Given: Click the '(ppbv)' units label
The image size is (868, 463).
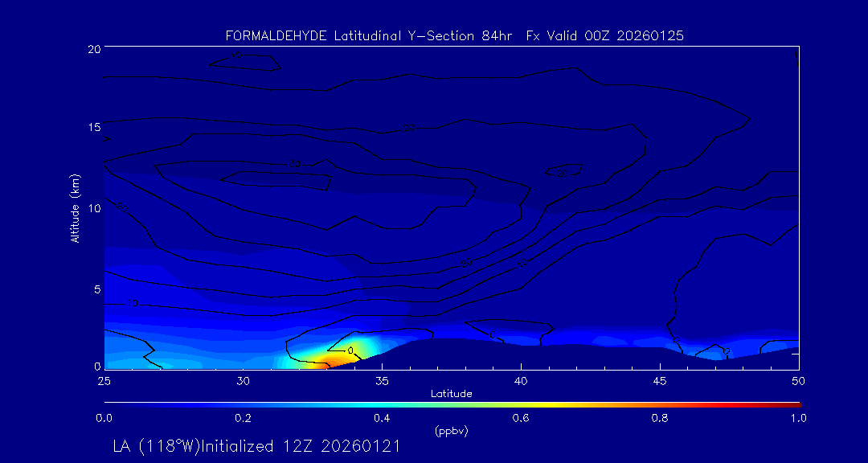Looking at the screenshot, I should [451, 432].
